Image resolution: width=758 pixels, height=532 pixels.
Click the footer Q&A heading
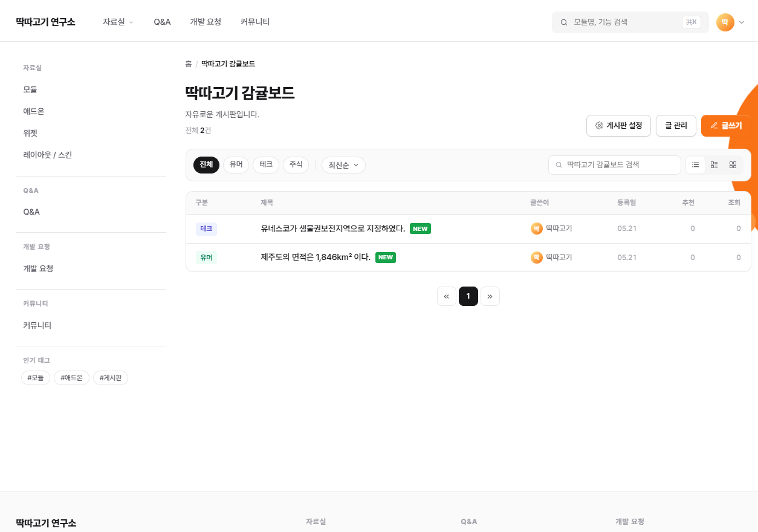click(x=469, y=522)
